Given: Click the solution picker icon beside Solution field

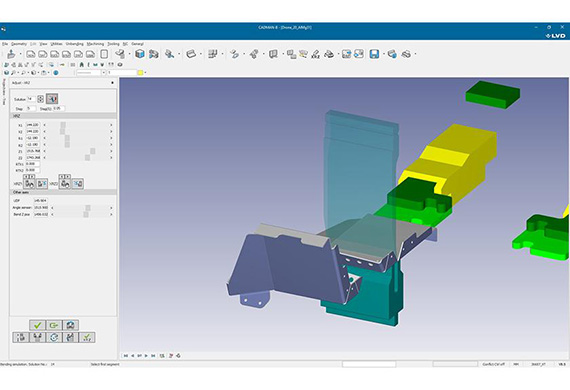Looking at the screenshot, I should coord(40,99).
